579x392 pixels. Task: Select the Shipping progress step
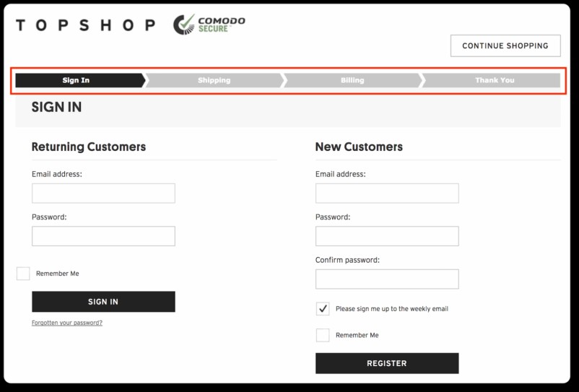point(214,80)
